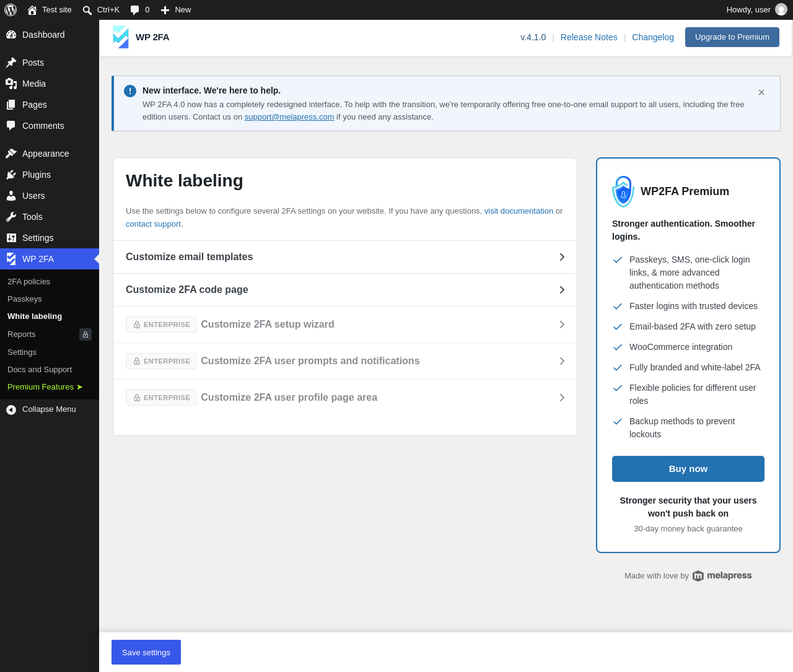Open Premium Features submenu item
The width and height of the screenshot is (793, 672).
click(x=45, y=386)
